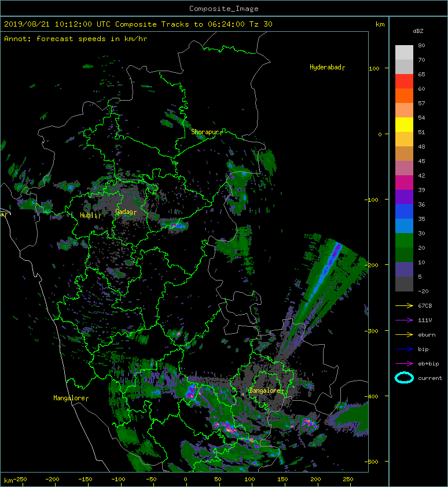Click the magenta 42 dBZ color swatch
The height and width of the screenshot is (487, 448).
pyautogui.click(x=404, y=182)
